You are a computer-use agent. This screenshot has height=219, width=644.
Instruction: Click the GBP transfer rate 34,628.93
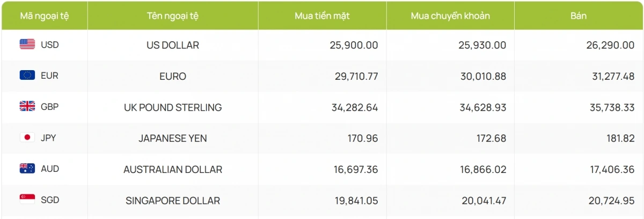(x=482, y=107)
